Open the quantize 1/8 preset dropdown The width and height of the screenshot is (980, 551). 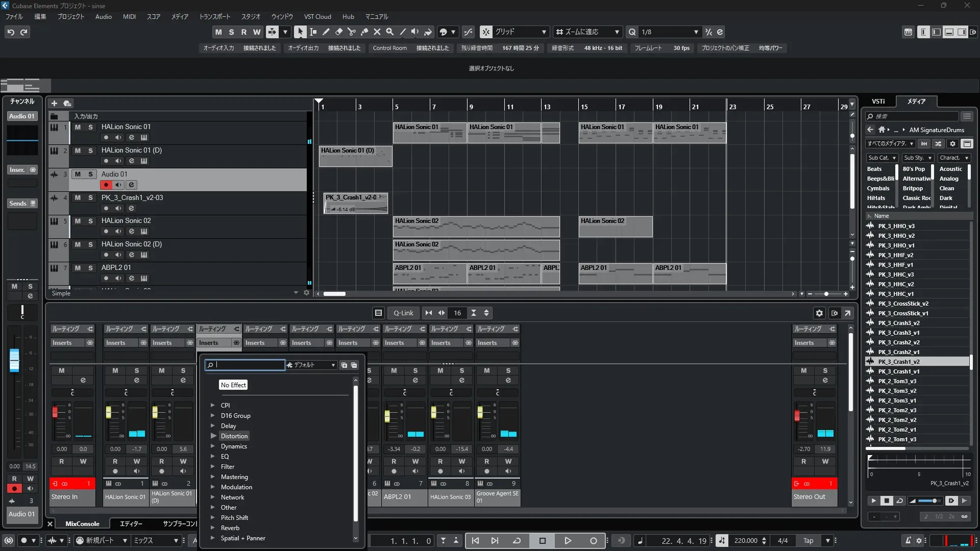[x=696, y=32]
